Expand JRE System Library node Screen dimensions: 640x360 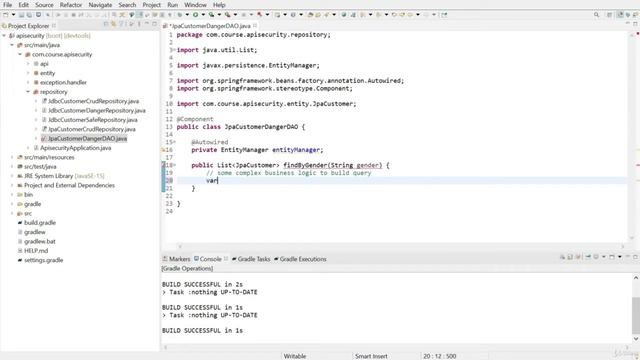(12, 176)
